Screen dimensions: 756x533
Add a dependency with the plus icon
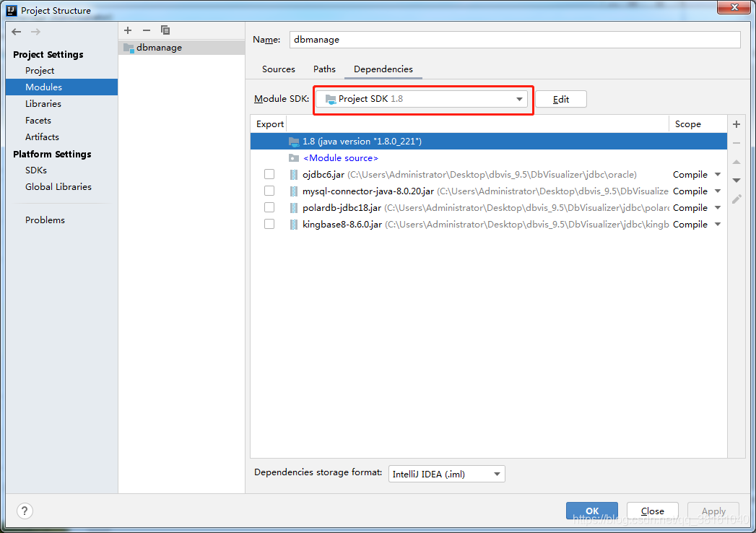pos(737,124)
